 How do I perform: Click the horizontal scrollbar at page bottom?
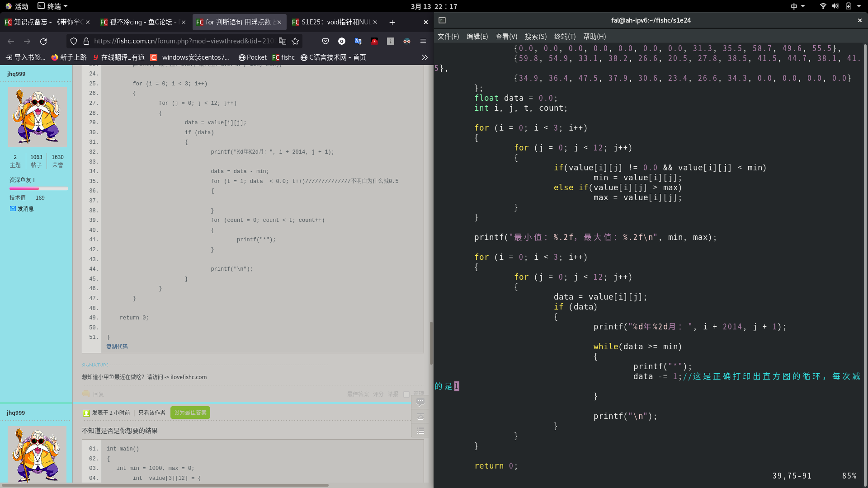pos(165,485)
